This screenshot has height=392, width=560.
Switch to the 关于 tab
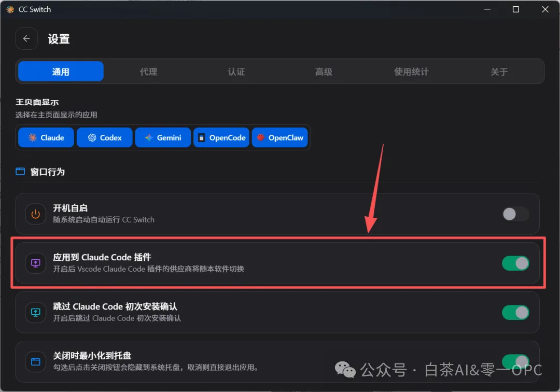coord(499,72)
